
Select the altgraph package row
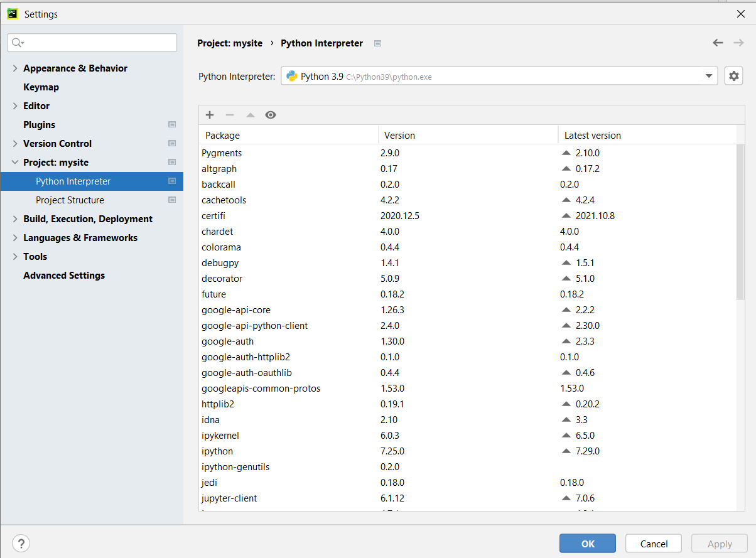468,169
